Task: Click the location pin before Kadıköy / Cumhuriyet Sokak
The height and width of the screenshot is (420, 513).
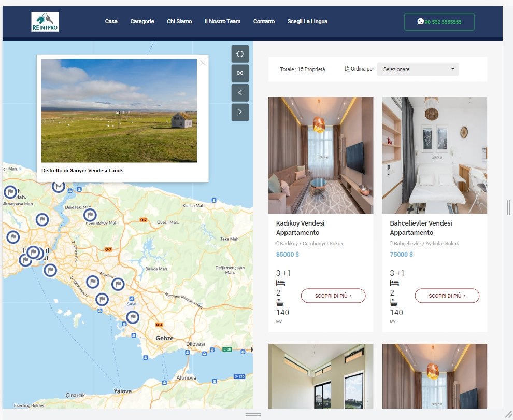Action: 278,244
